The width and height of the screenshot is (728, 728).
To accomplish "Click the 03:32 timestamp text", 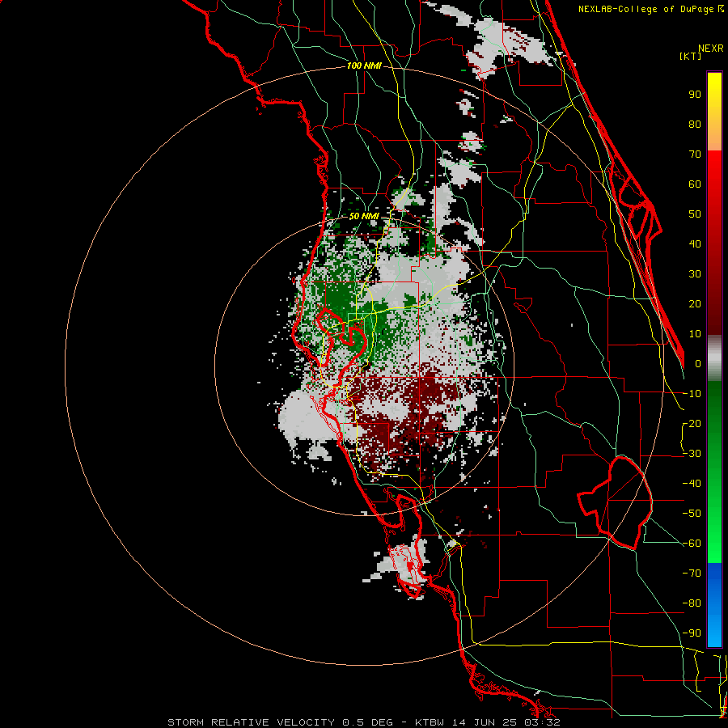I will (543, 722).
